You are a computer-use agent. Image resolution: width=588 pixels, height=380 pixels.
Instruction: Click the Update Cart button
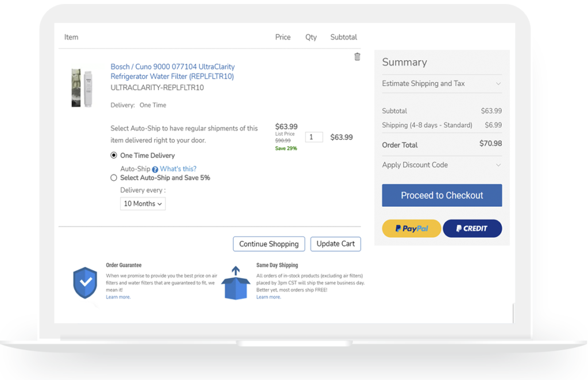click(336, 244)
